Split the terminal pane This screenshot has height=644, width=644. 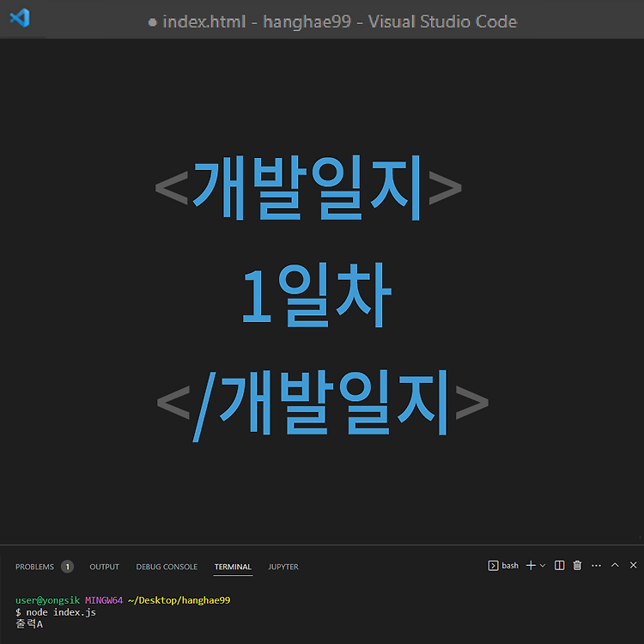click(x=559, y=566)
